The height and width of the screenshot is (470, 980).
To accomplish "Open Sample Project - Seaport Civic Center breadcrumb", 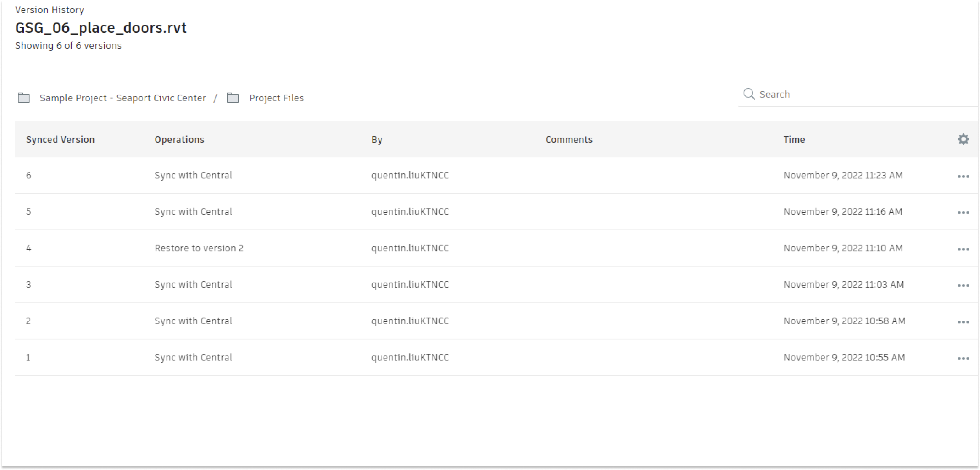I will coord(122,98).
